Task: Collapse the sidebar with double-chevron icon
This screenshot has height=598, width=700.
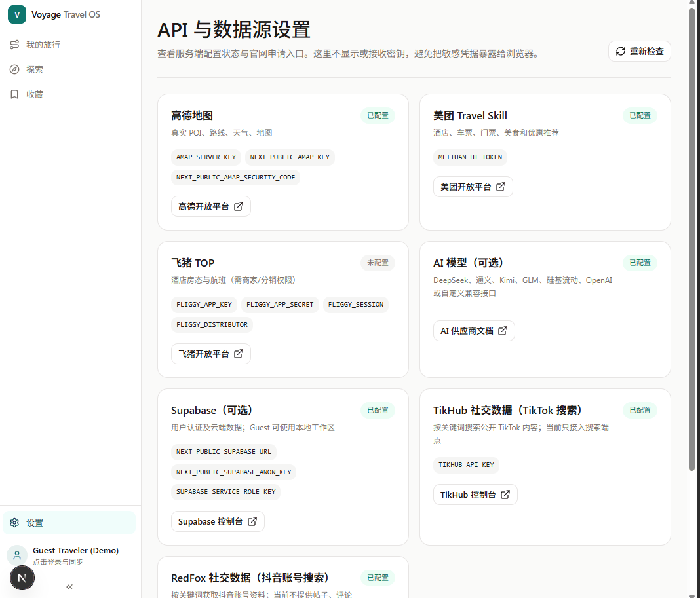Action: (69, 587)
